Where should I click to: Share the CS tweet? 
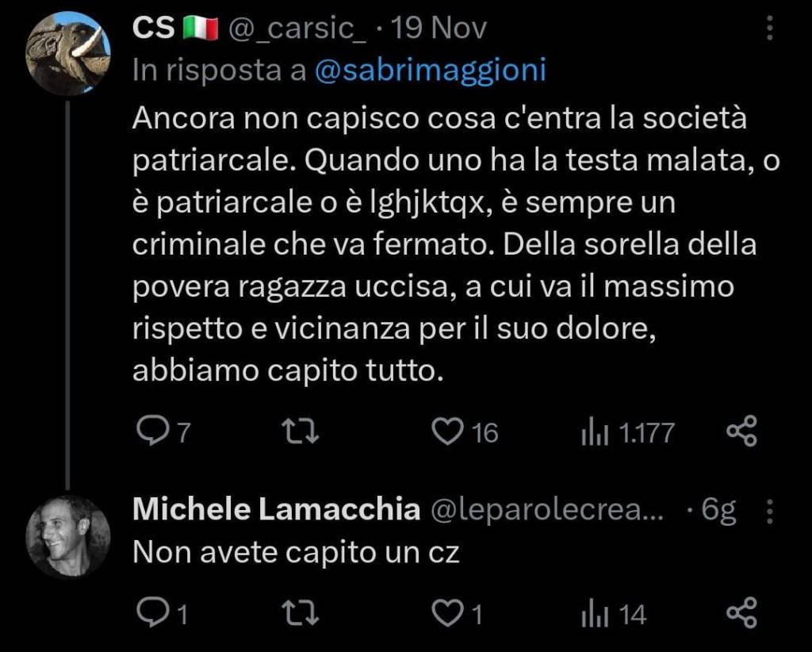[x=742, y=431]
